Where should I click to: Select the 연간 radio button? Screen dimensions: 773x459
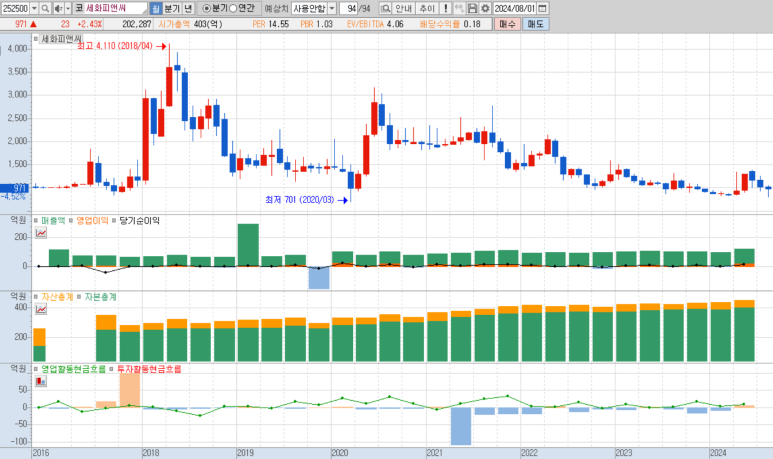(x=233, y=8)
